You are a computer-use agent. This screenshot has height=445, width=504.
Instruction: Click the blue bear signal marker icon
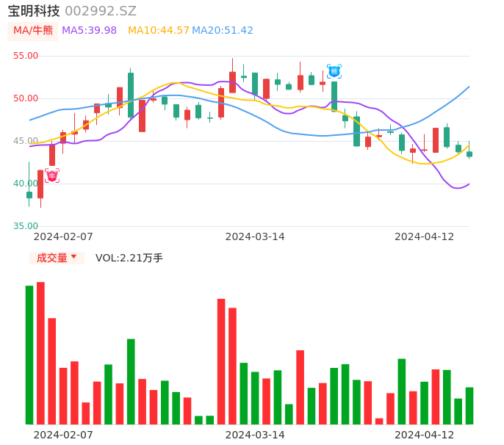click(334, 71)
